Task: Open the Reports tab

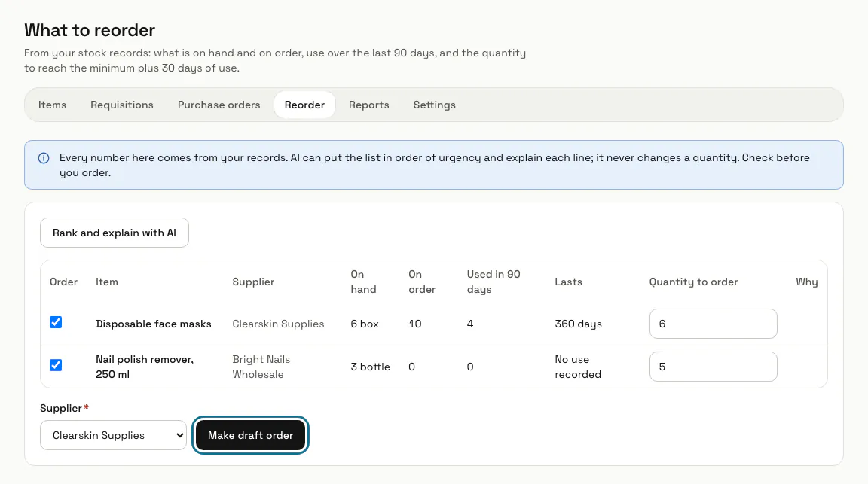Action: point(368,105)
